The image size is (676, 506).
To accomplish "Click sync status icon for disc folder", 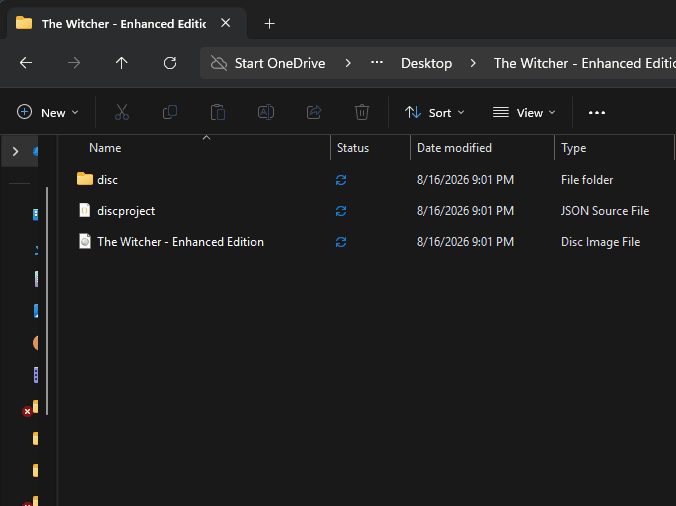I will 341,180.
